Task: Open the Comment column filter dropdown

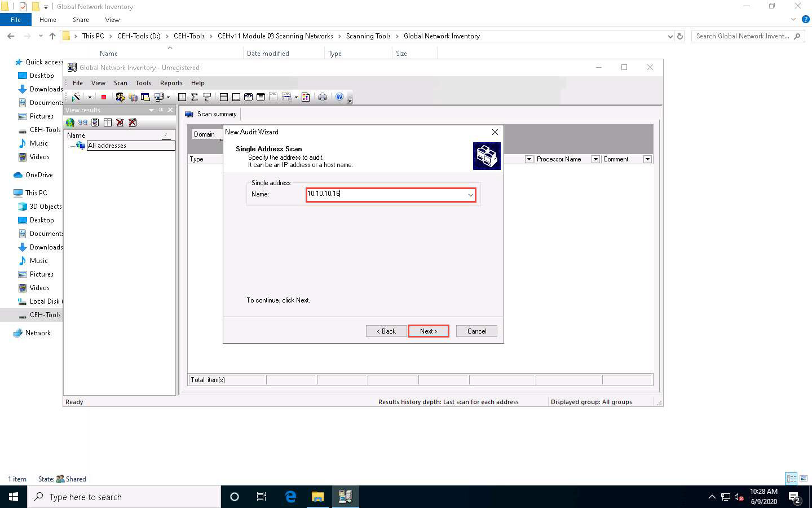Action: (647, 159)
